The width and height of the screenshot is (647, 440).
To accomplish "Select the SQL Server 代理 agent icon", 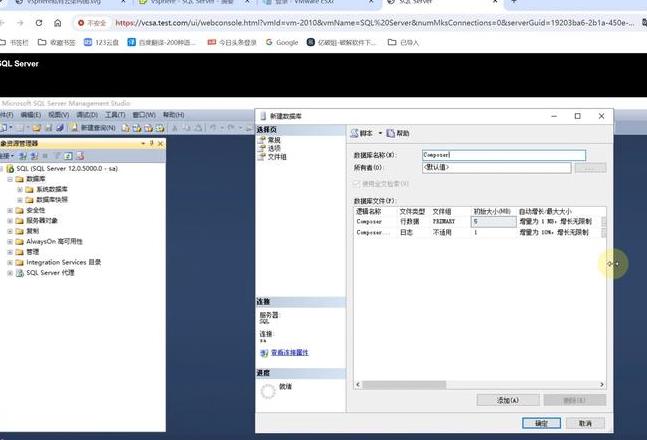I will pyautogui.click(x=19, y=273).
